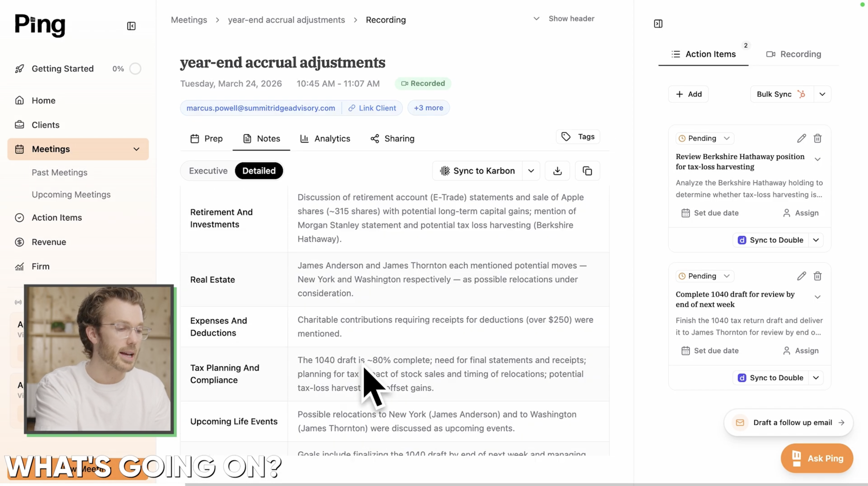Copy the notes to clipboard
Image resolution: width=868 pixels, height=486 pixels.
tap(587, 171)
